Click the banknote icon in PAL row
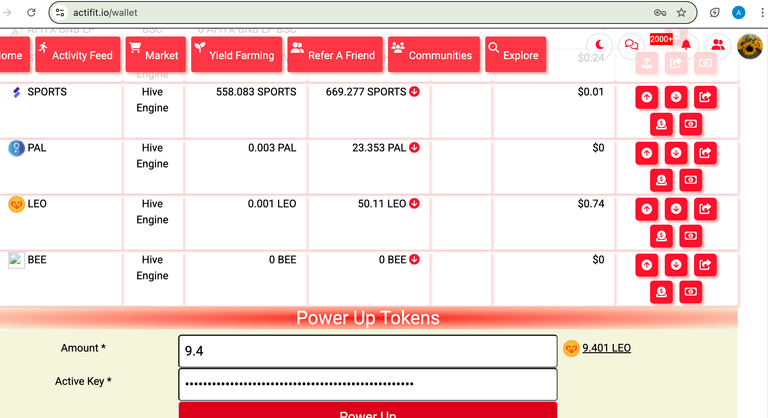Screen dimensions: 768x418 click(691, 180)
